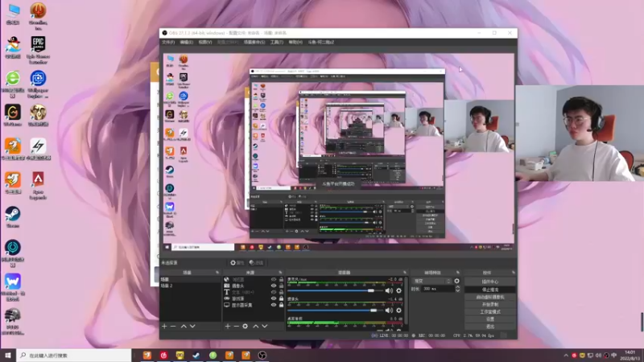Move the selected scene up in the list
Image resolution: width=644 pixels, height=362 pixels.
(184, 327)
